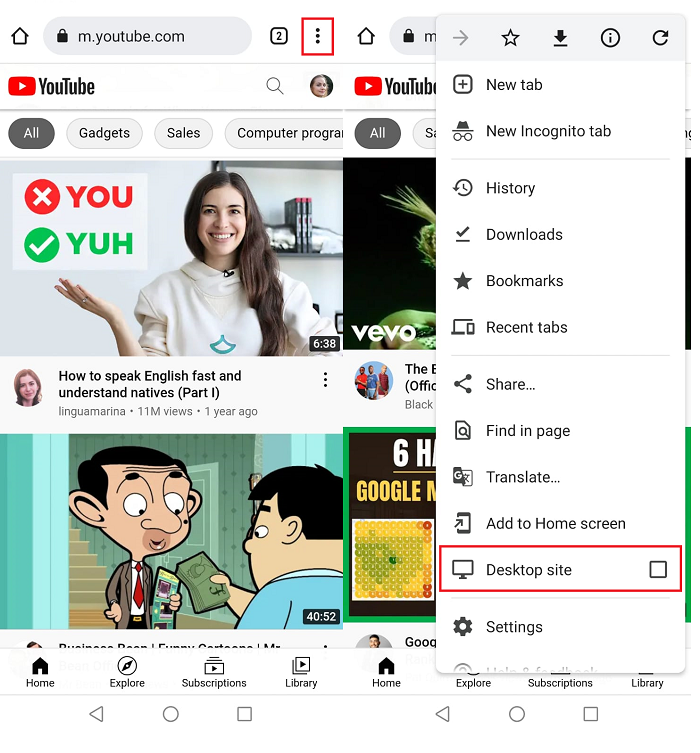Select the All filter chip in left screen

click(31, 133)
